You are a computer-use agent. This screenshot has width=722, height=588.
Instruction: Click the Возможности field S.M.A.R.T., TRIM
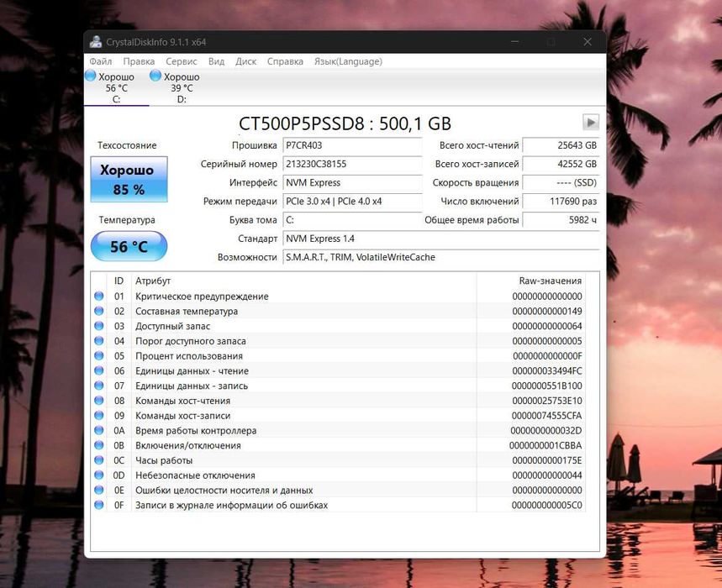tap(441, 257)
